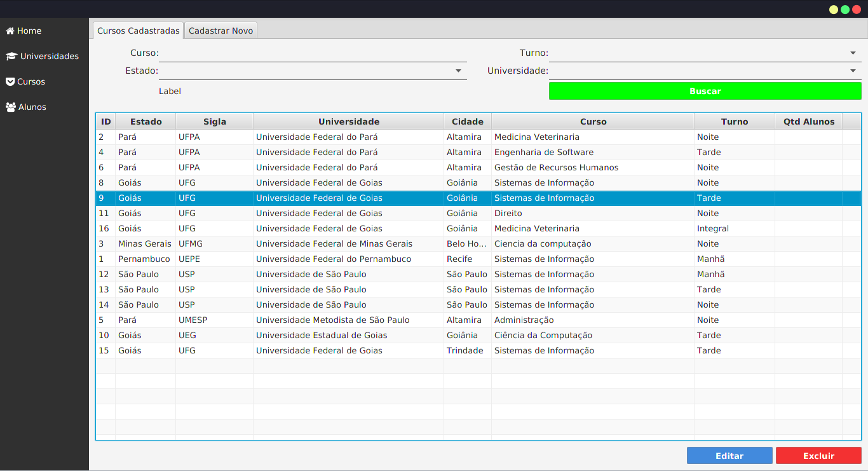
Task: Select the Administração course row
Action: (x=478, y=320)
